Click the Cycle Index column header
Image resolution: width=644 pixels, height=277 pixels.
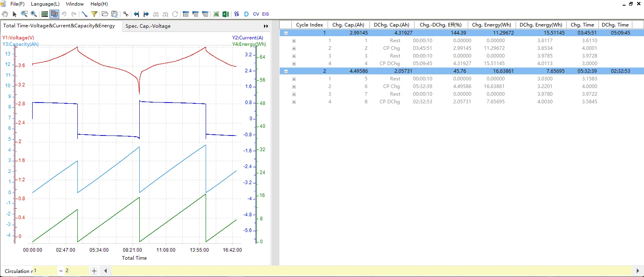(x=309, y=25)
